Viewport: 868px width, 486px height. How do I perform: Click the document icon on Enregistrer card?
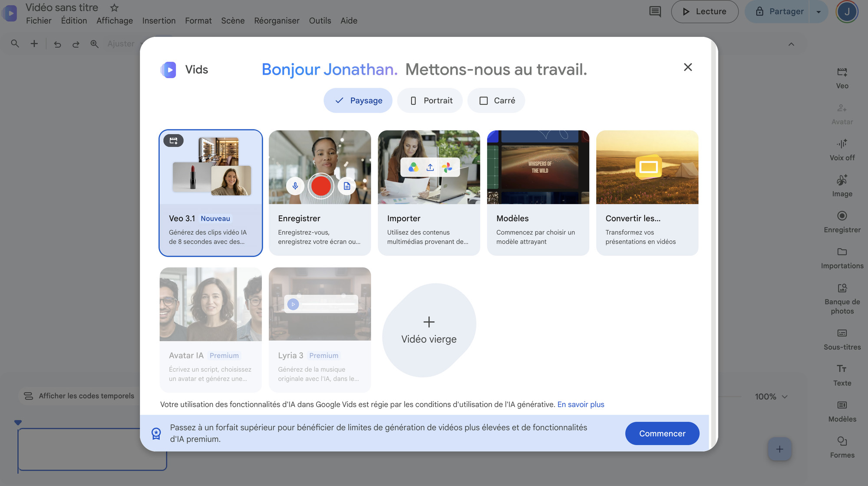(x=347, y=186)
